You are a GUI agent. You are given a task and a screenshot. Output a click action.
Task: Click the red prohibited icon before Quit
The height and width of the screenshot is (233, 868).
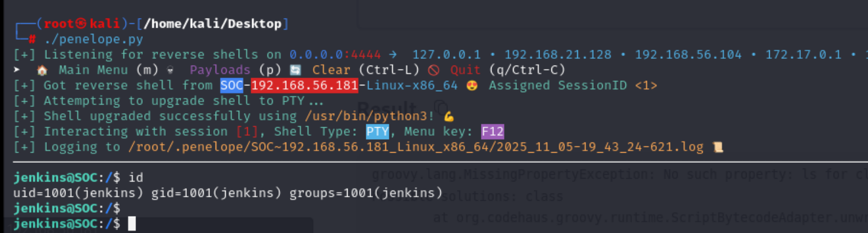point(433,70)
